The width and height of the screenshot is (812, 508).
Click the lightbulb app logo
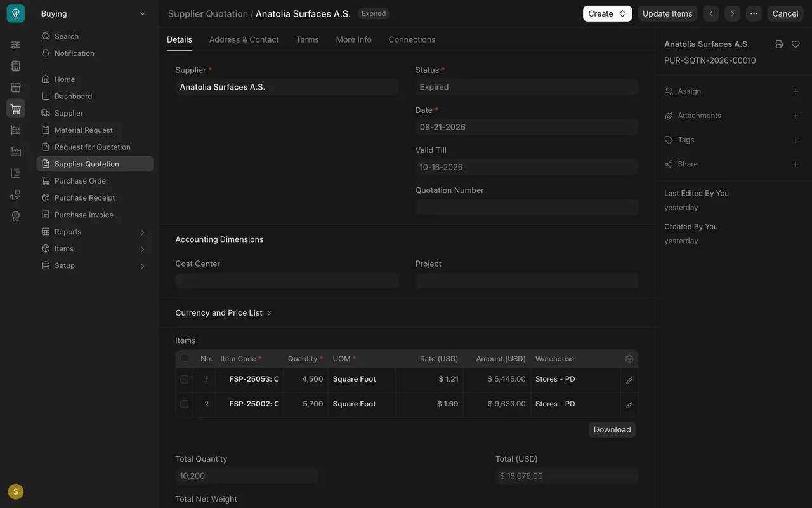tap(16, 13)
